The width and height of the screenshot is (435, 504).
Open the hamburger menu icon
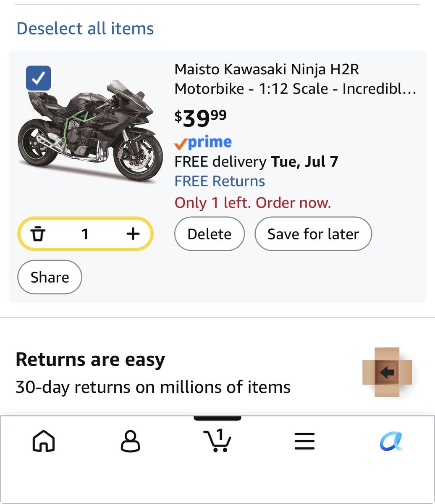tap(304, 441)
